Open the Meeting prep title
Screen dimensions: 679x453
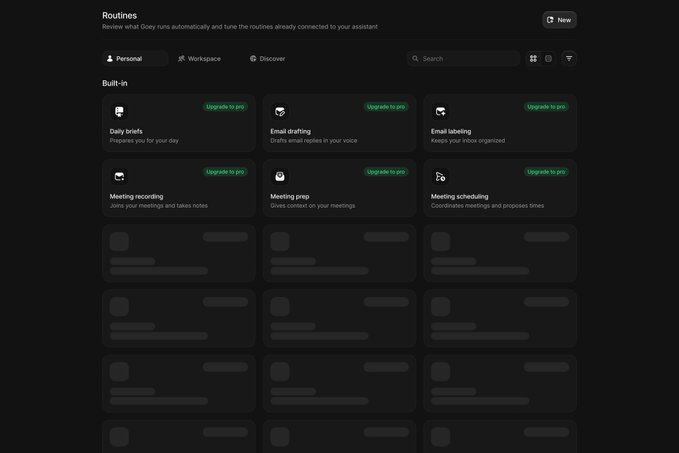(x=290, y=196)
